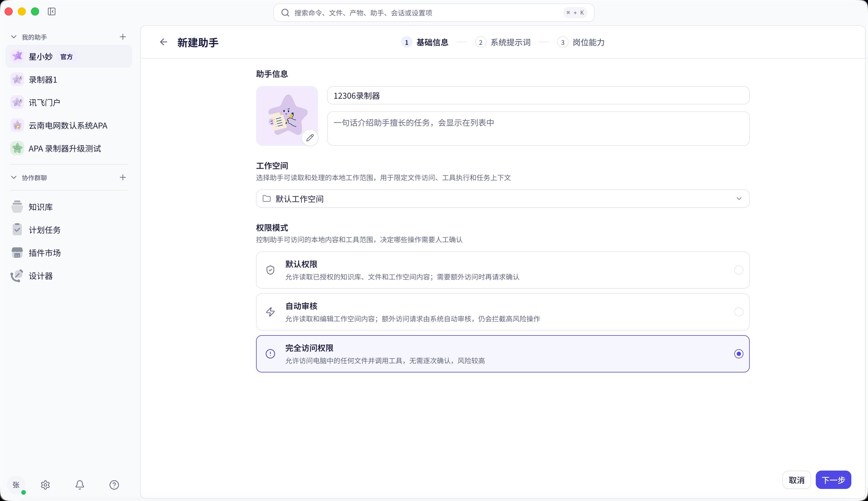868x501 pixels.
Task: Open the 计划任务 section
Action: (69, 230)
